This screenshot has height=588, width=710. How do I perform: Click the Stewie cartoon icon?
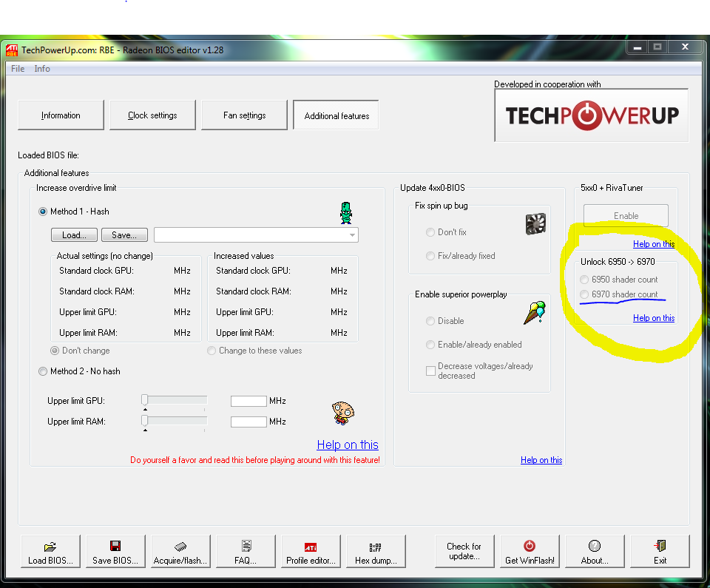click(342, 413)
